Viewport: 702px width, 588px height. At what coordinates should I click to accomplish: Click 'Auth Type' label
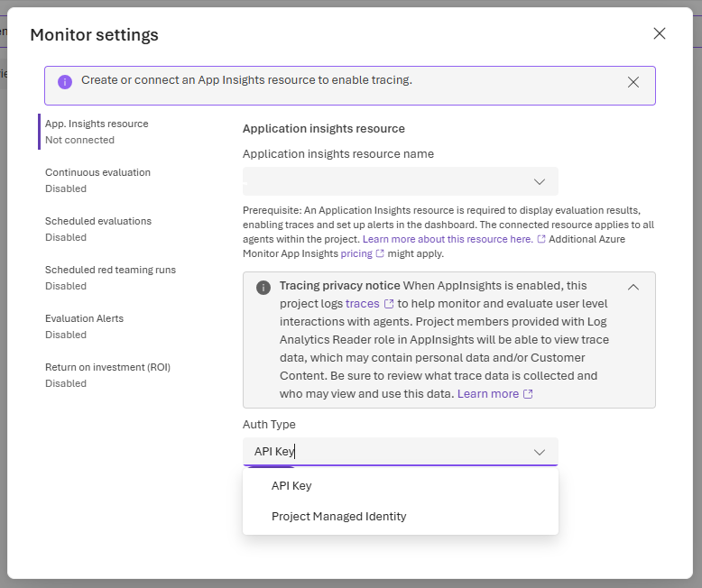pos(269,424)
